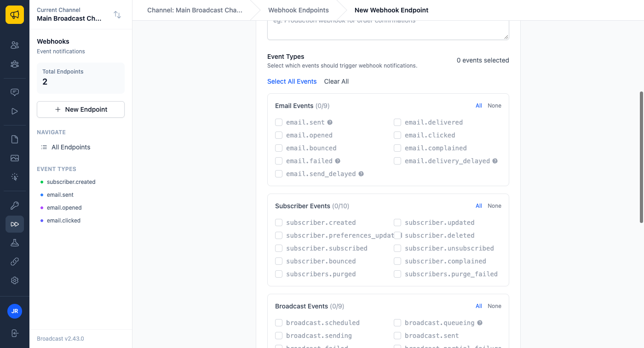Click the logout icon in the sidebar

15,333
